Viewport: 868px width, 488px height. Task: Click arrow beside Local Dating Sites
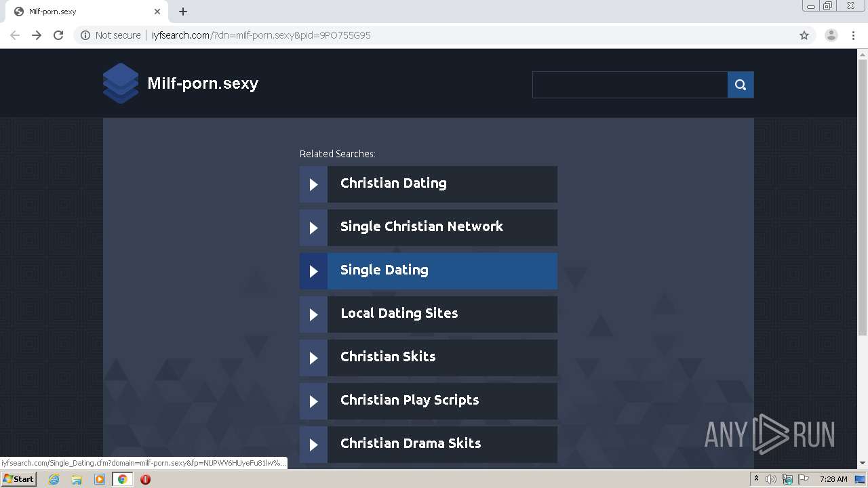313,314
